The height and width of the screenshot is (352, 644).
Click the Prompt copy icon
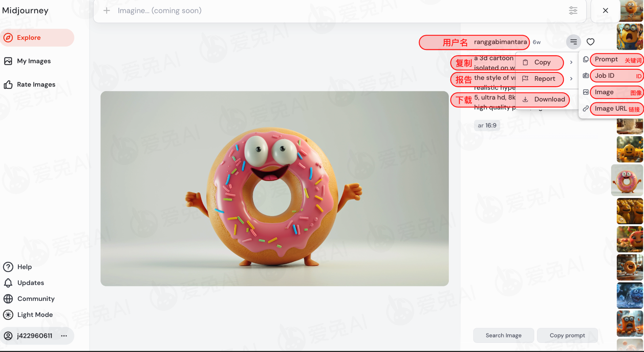click(586, 59)
